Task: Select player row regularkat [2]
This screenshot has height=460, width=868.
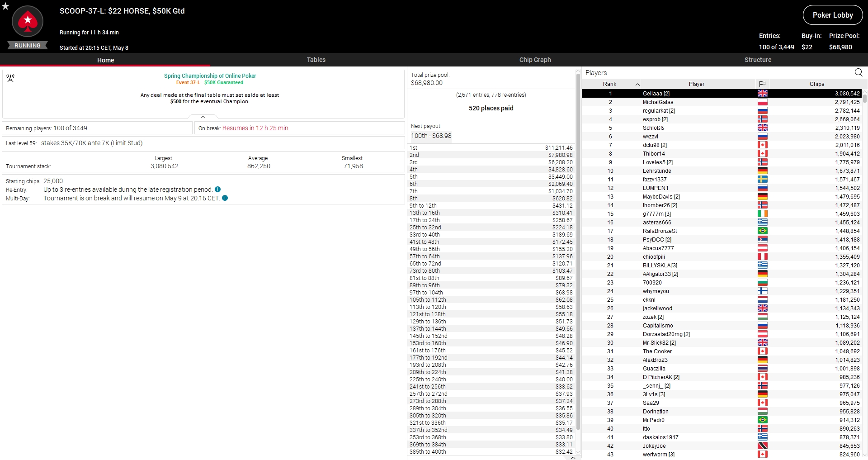Action: (722, 111)
